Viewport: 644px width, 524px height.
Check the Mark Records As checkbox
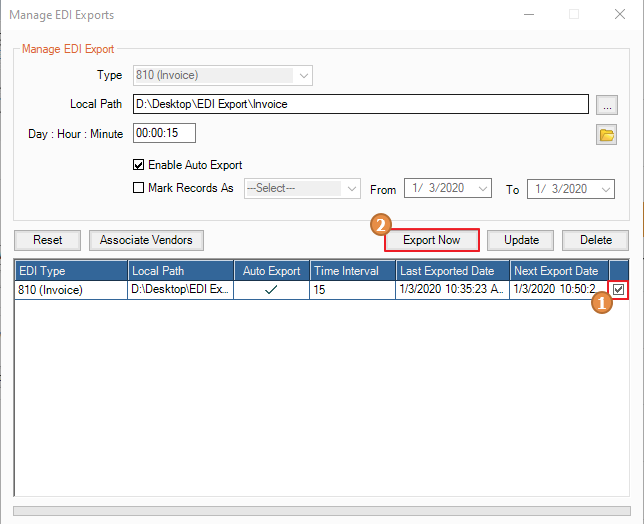[139, 188]
